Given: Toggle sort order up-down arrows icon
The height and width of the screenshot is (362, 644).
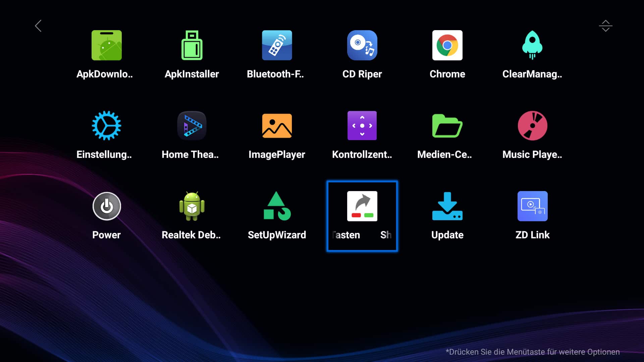Looking at the screenshot, I should (x=605, y=26).
